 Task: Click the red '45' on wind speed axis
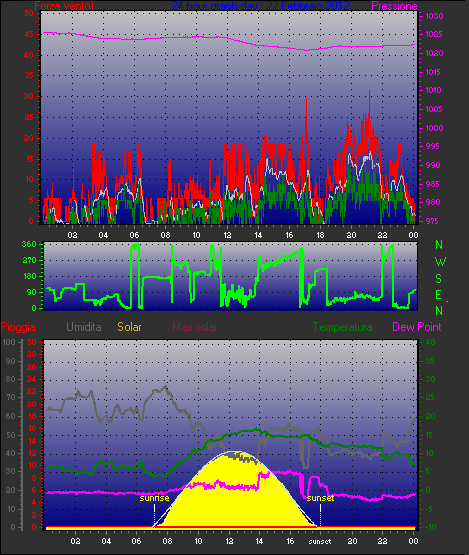pos(29,34)
